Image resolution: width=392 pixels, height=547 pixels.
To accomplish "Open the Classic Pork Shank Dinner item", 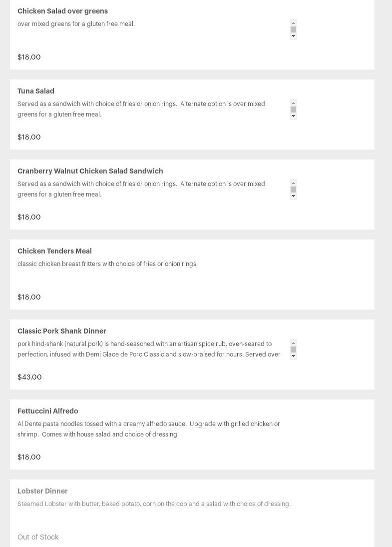I will pos(62,330).
